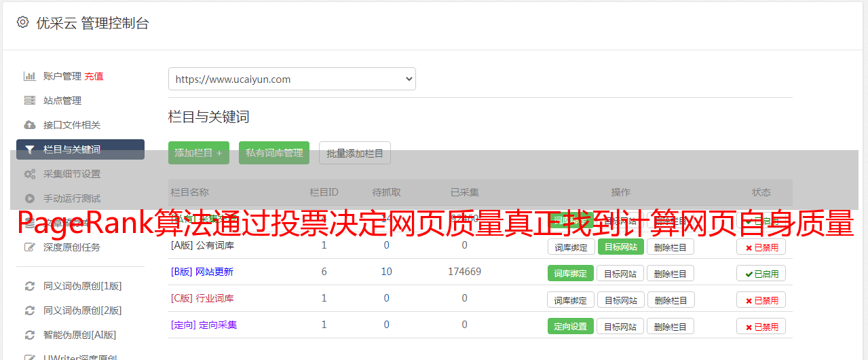868x360 pixels.
Task: Click green 词库绑定 in the 网站更新 row
Action: click(x=571, y=273)
